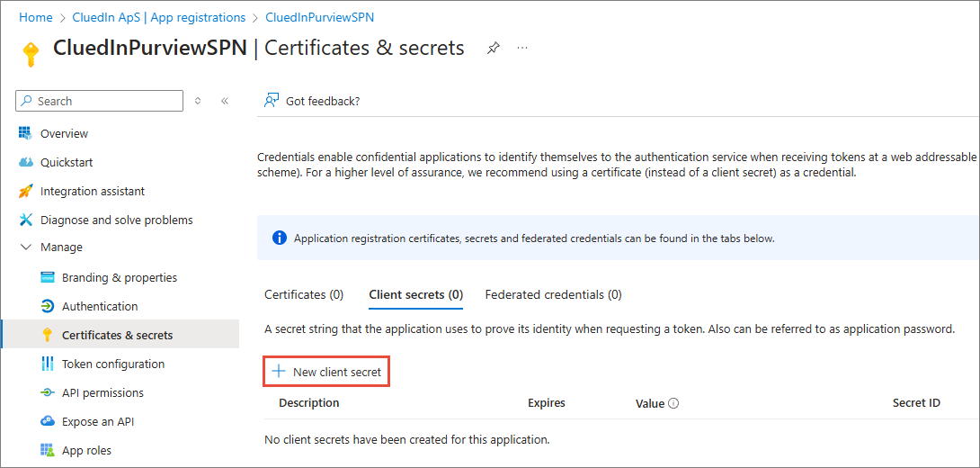Click the Got feedback? link
The height and width of the screenshot is (468, 980).
[x=323, y=101]
